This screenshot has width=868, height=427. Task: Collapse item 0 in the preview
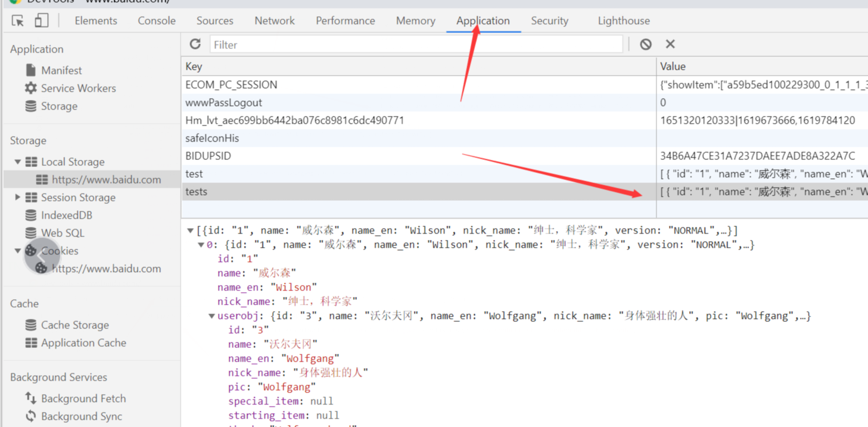pos(201,245)
